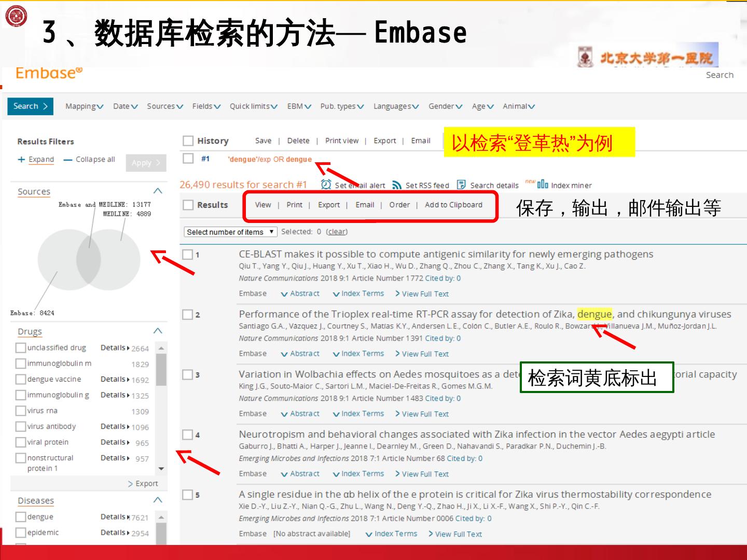
Task: Check the dengue disease filter
Action: tap(21, 517)
